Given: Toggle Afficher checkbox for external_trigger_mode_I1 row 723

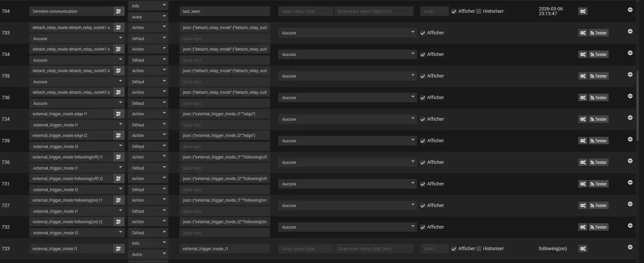Looking at the screenshot, I should (454, 249).
